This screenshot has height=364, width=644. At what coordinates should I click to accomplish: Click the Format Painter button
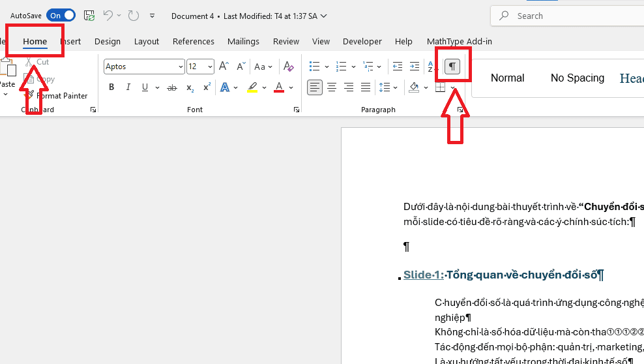point(56,96)
